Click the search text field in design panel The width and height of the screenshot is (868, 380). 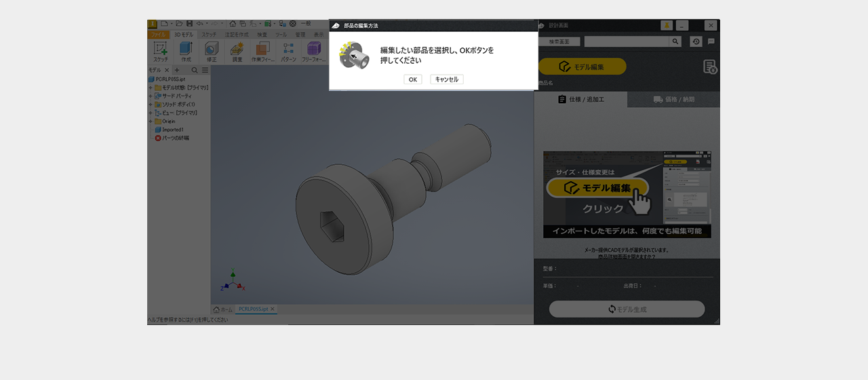point(627,41)
